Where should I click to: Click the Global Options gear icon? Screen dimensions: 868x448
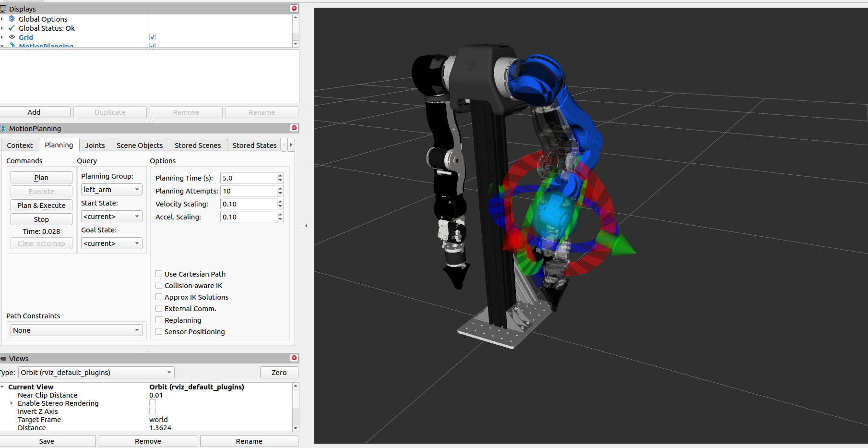click(x=12, y=19)
